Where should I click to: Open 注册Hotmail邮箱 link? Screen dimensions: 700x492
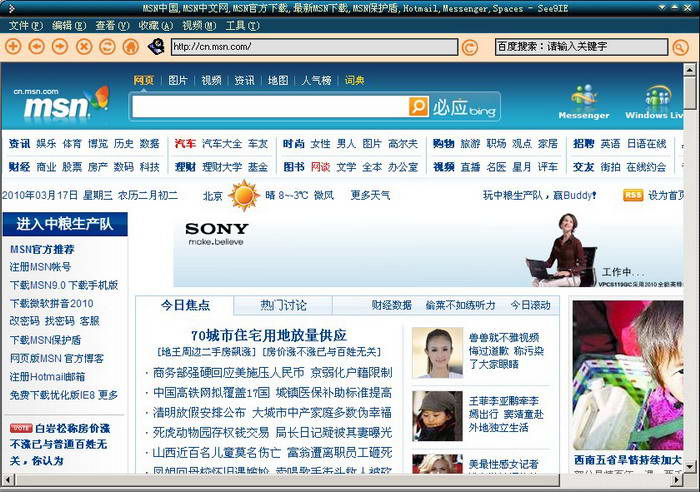[47, 377]
